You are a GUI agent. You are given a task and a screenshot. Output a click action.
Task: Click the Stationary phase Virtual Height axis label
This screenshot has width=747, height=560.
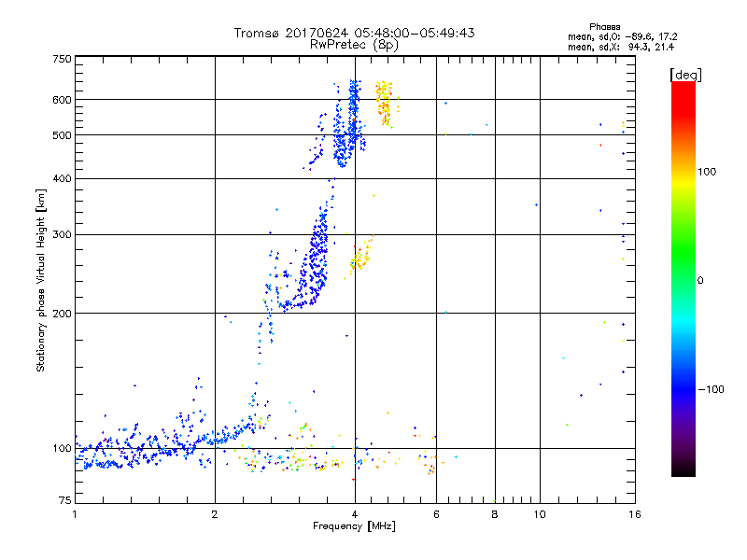pos(40,280)
